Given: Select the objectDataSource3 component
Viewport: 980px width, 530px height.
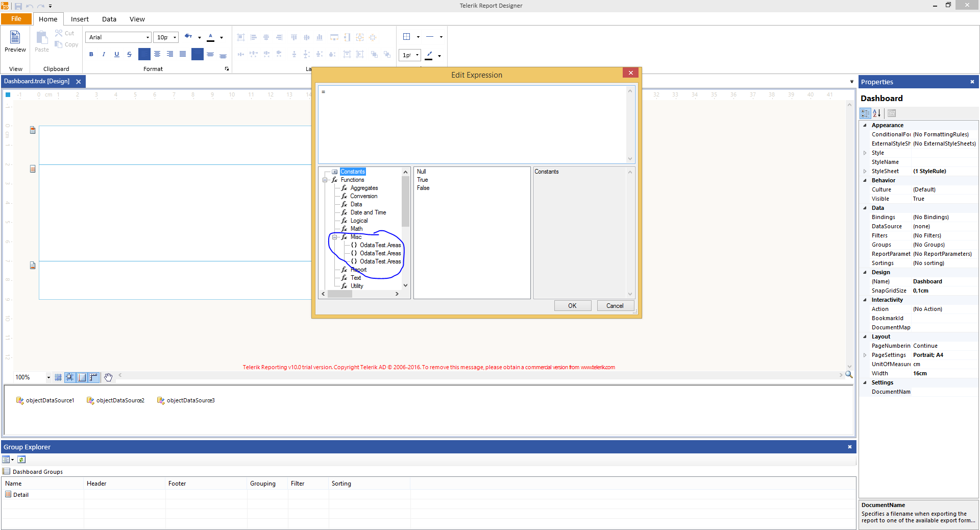Looking at the screenshot, I should click(x=186, y=400).
